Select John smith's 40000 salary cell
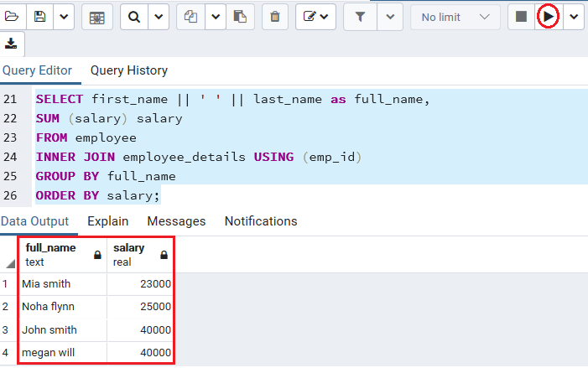This screenshot has width=588, height=368. tap(140, 330)
